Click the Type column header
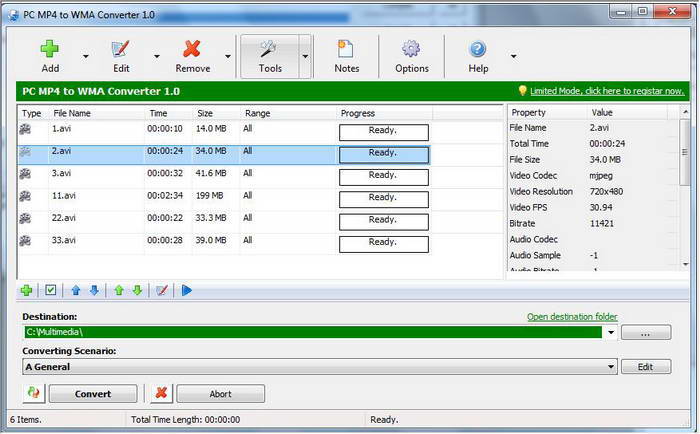 [33, 113]
